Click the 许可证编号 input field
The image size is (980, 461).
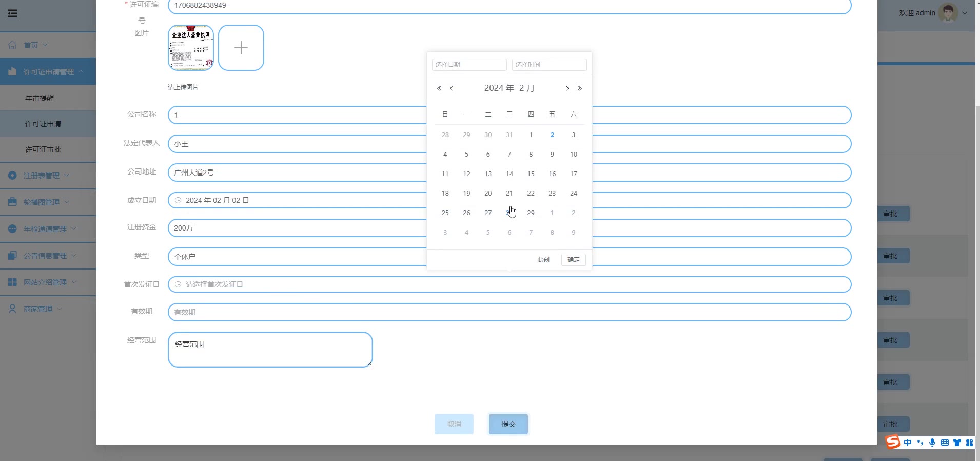pos(509,6)
